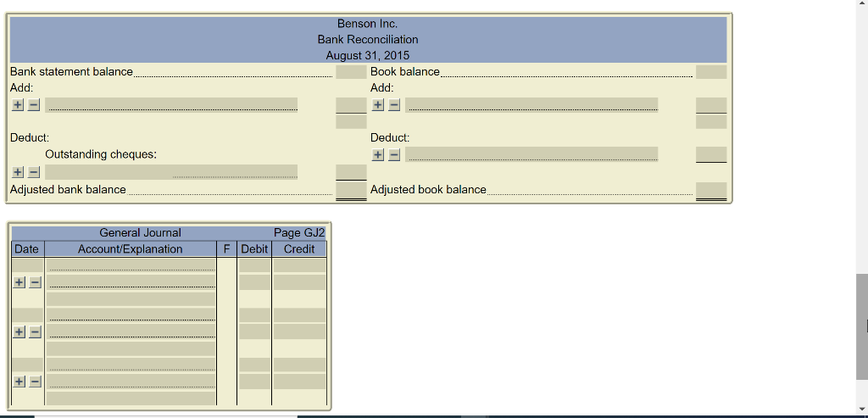
Task: Click the Outstanding cheques amount field
Action: [351, 172]
